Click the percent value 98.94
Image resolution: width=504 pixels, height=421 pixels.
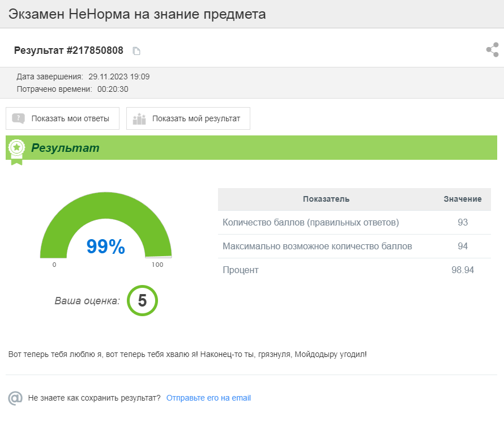tap(462, 270)
